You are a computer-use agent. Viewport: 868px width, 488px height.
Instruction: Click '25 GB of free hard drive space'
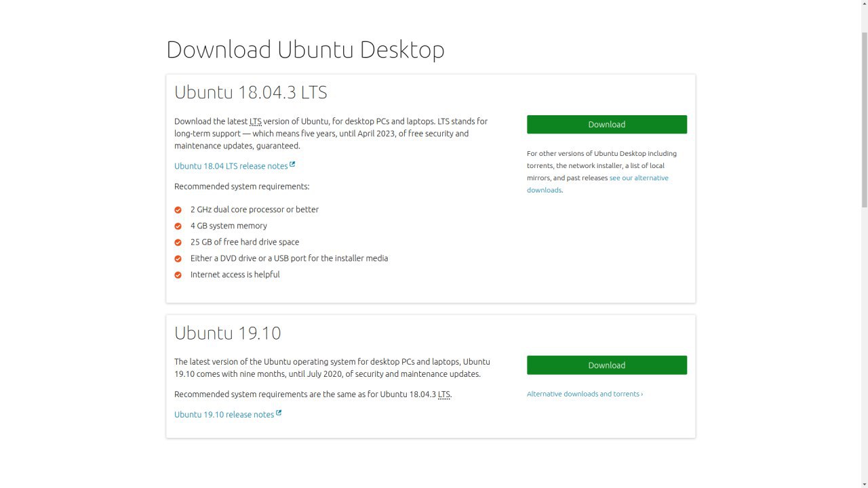click(245, 242)
